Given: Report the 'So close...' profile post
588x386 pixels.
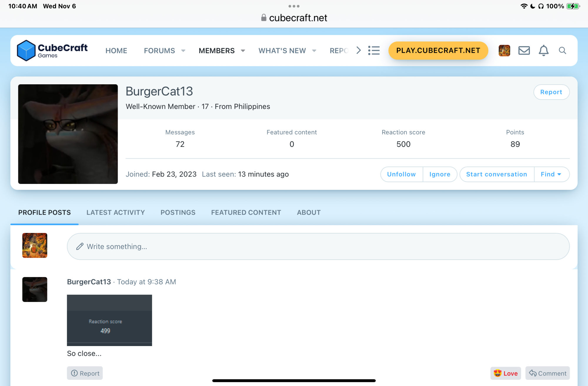Looking at the screenshot, I should (x=85, y=373).
